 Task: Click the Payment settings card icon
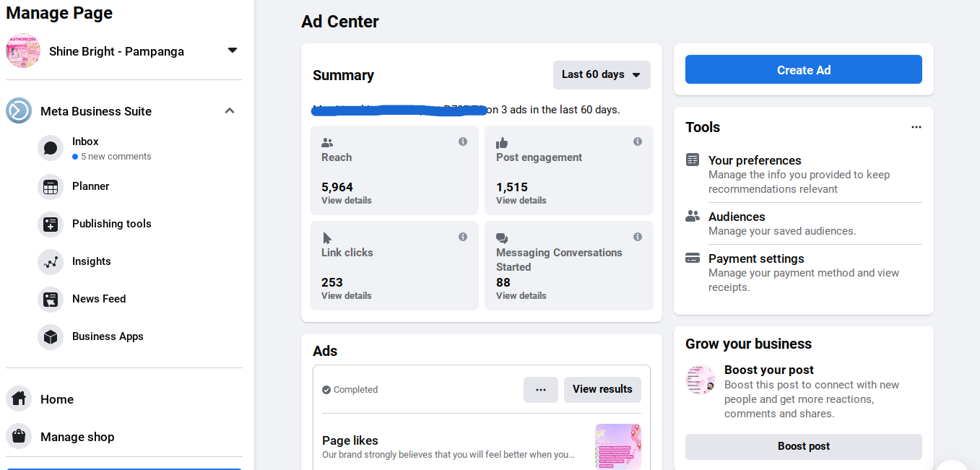[x=693, y=258]
